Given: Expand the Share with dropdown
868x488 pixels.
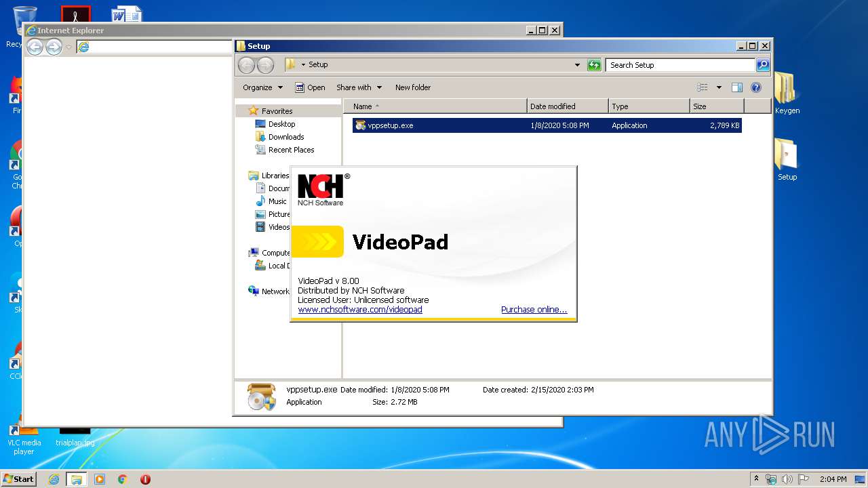Looking at the screenshot, I should pyautogui.click(x=359, y=87).
